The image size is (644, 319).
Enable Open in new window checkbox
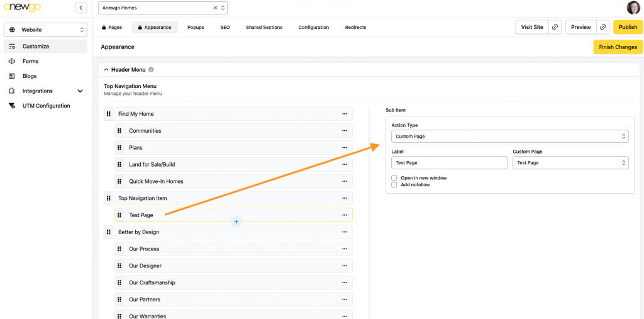(394, 178)
